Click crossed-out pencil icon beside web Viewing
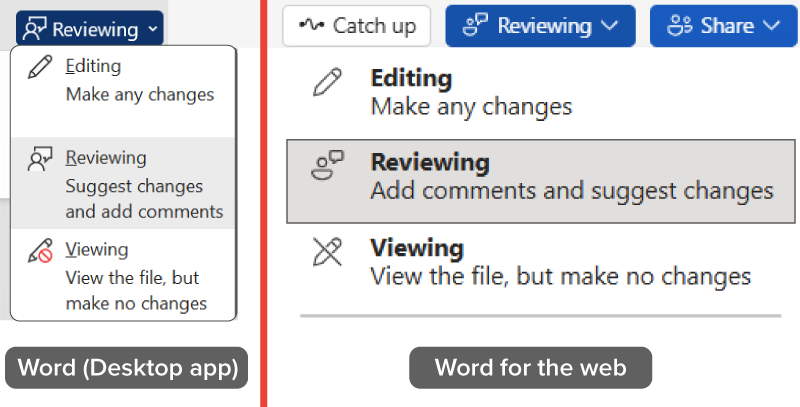 pyautogui.click(x=327, y=252)
